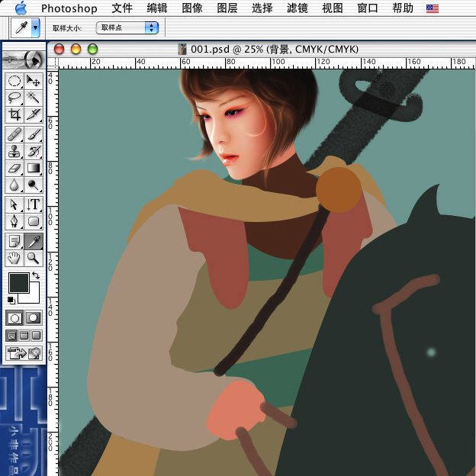Swap foreground and background colors

tap(36, 275)
